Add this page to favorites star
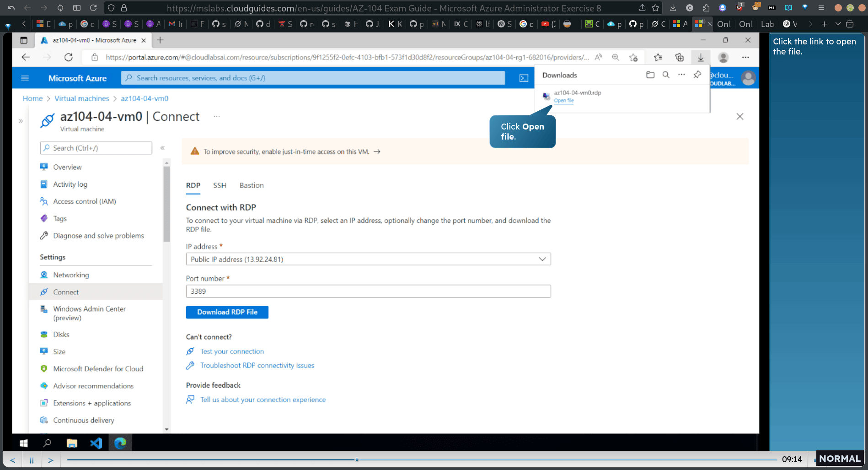The height and width of the screenshot is (470, 868). click(x=633, y=57)
